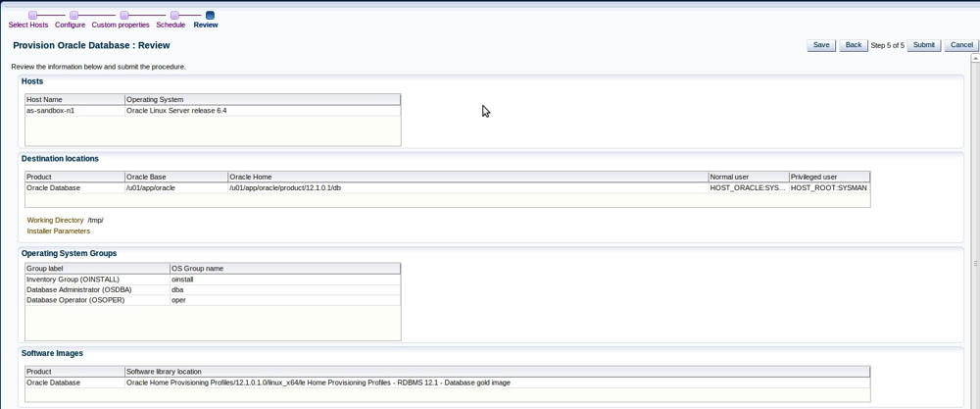Image resolution: width=980 pixels, height=409 pixels.
Task: Click the Working Directory label
Action: (55, 220)
